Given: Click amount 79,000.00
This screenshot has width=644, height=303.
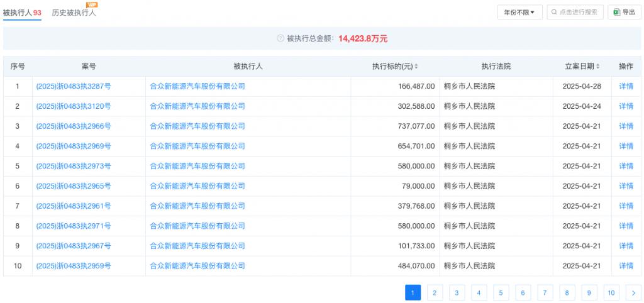Looking at the screenshot, I should click(x=418, y=186).
